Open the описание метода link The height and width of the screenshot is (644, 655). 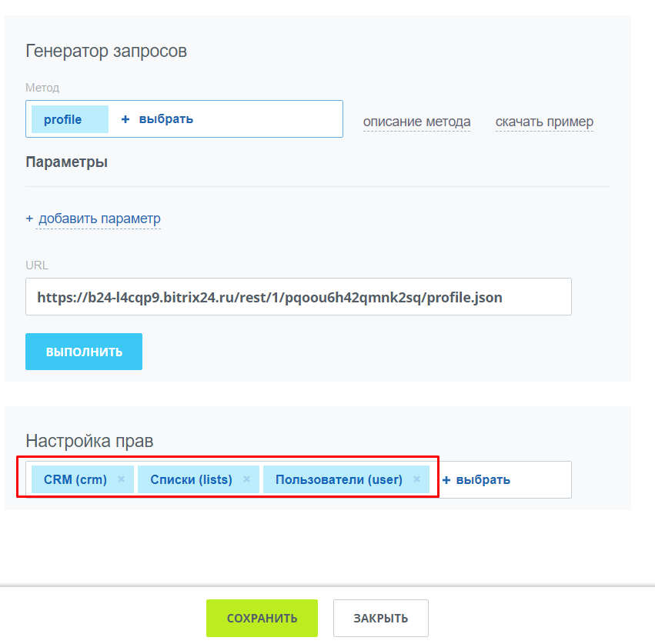pyautogui.click(x=416, y=122)
